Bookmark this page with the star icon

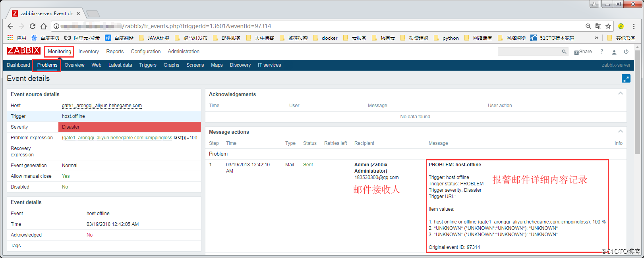(x=608, y=26)
